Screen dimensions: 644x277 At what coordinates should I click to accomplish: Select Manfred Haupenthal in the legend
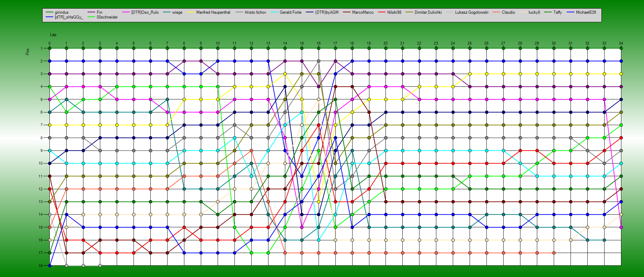pyautogui.click(x=213, y=12)
